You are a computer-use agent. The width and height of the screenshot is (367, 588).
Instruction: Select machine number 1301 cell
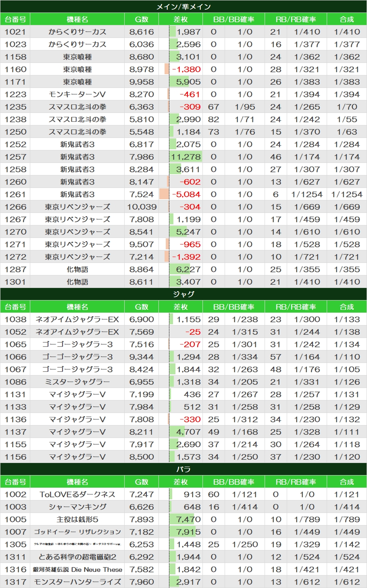coord(15,282)
